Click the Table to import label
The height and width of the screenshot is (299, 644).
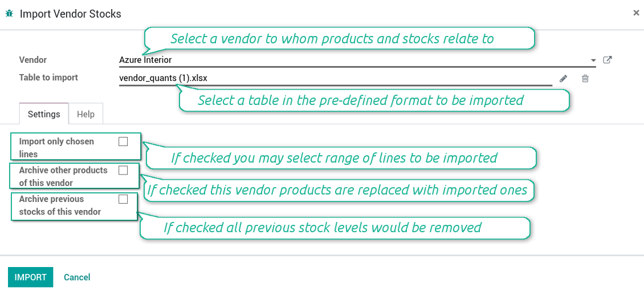pyautogui.click(x=48, y=78)
